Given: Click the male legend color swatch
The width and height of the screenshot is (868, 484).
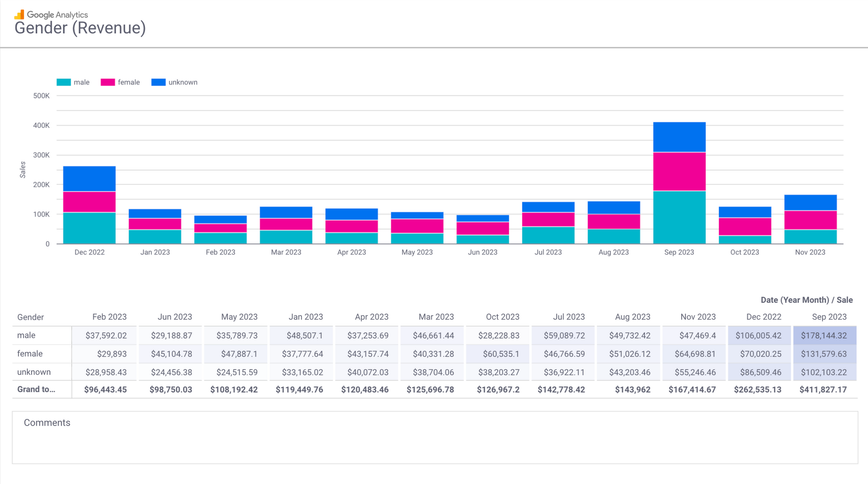Looking at the screenshot, I should (63, 82).
